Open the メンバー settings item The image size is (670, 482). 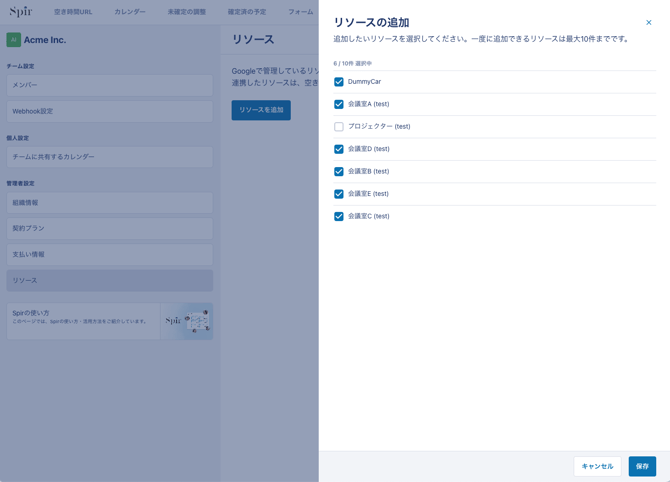click(x=109, y=85)
